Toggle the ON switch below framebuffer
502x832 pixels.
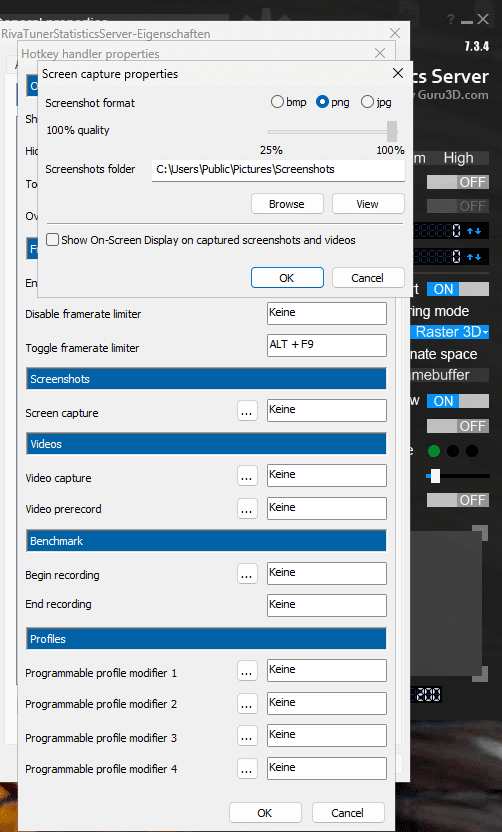pos(457,401)
